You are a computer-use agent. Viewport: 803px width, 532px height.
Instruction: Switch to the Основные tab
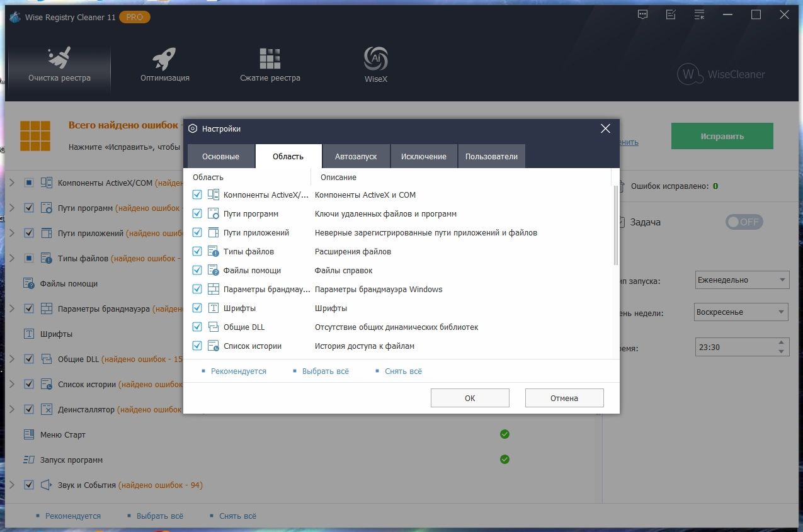[220, 156]
